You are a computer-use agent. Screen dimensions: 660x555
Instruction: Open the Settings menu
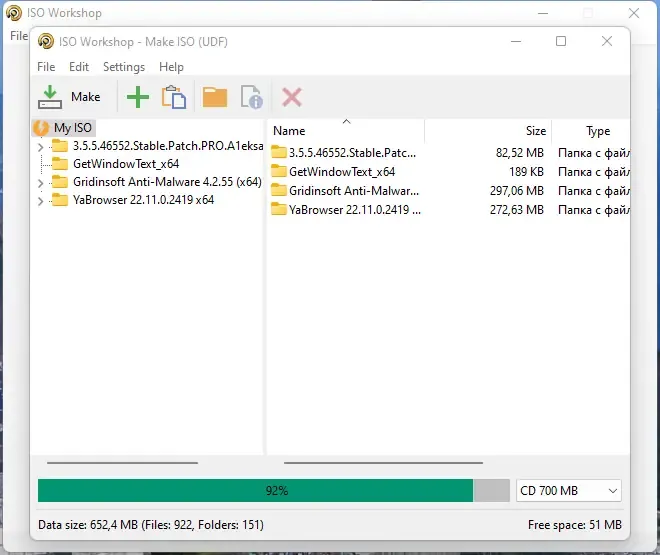coord(124,67)
